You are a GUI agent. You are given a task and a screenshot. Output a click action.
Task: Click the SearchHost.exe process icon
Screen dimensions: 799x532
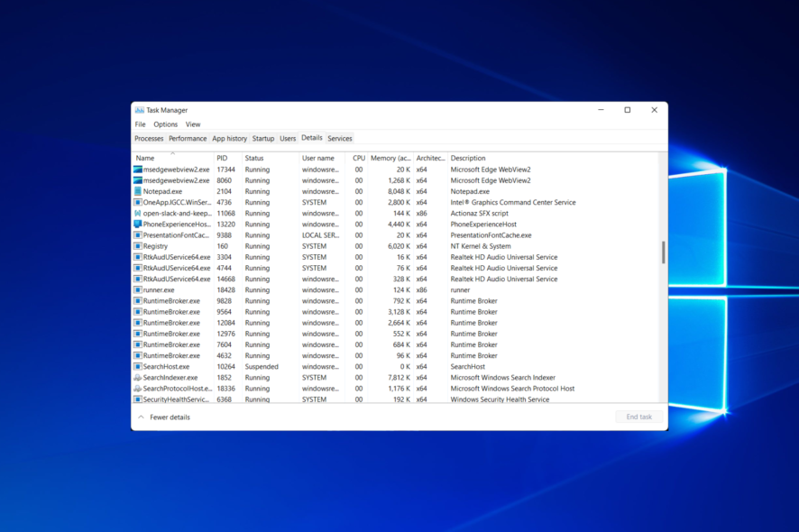(x=138, y=366)
